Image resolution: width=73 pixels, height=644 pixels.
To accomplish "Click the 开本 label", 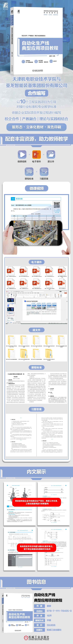I will tap(40, 616).
